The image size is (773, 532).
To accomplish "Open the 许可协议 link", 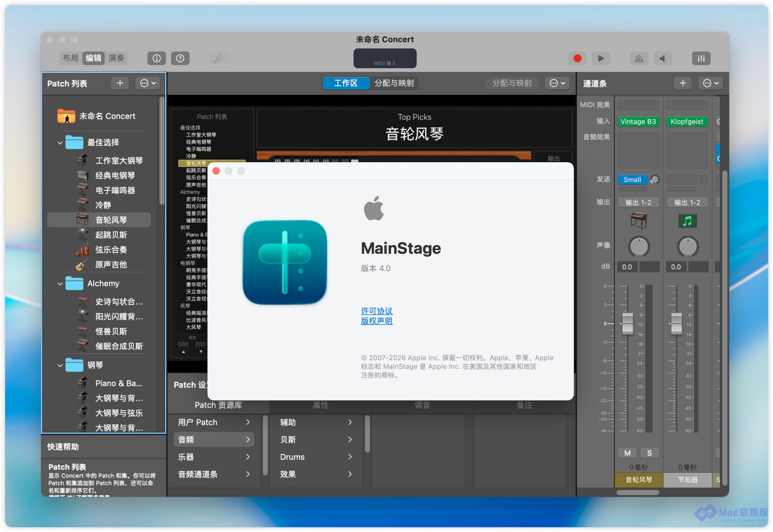I will pyautogui.click(x=377, y=311).
